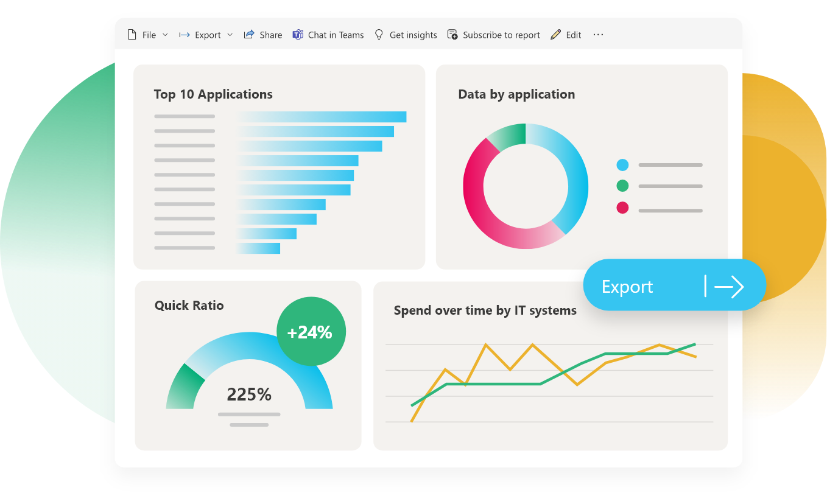Click the Edit pencil icon
This screenshot has width=827, height=504.
pos(555,35)
